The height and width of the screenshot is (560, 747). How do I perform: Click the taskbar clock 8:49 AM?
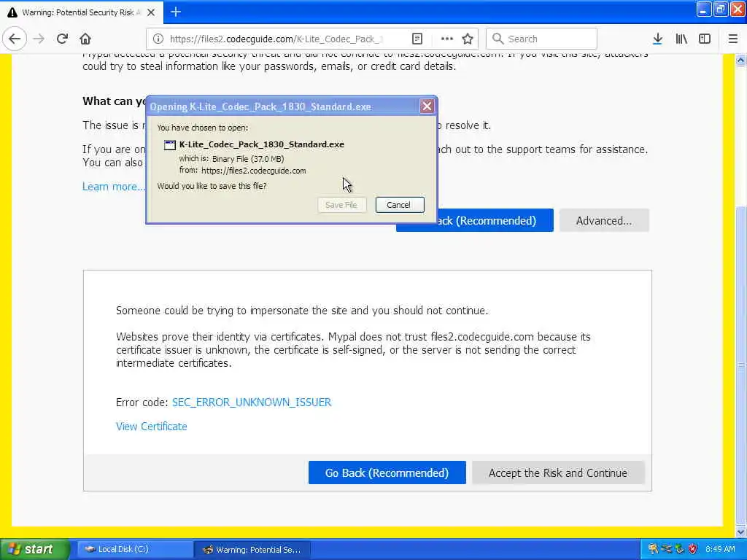click(720, 550)
